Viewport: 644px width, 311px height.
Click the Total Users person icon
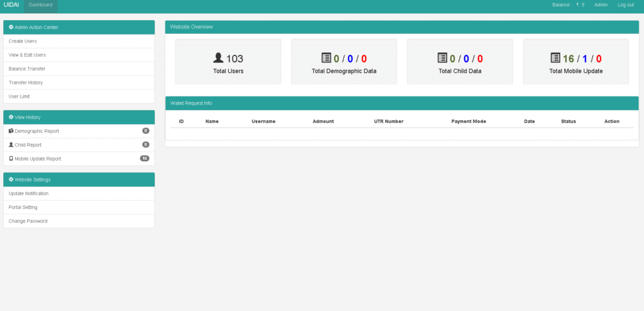click(x=218, y=58)
